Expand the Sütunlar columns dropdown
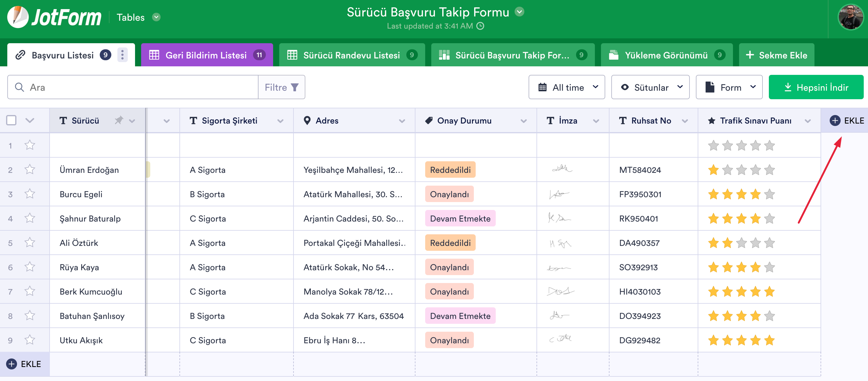The height and width of the screenshot is (381, 868). click(x=650, y=87)
